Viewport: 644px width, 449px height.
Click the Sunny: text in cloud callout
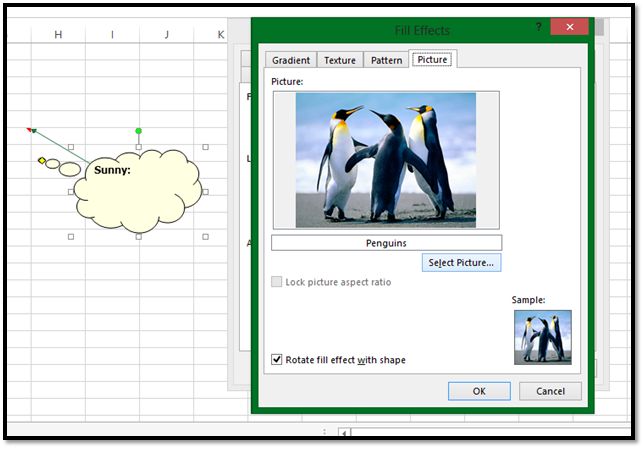pos(112,170)
